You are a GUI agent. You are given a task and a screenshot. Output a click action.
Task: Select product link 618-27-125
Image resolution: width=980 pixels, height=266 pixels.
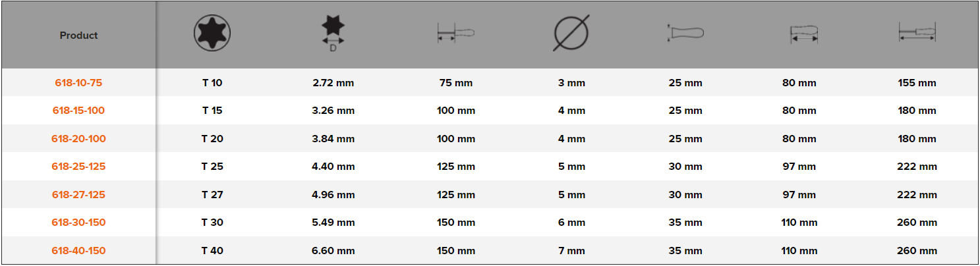pos(78,195)
